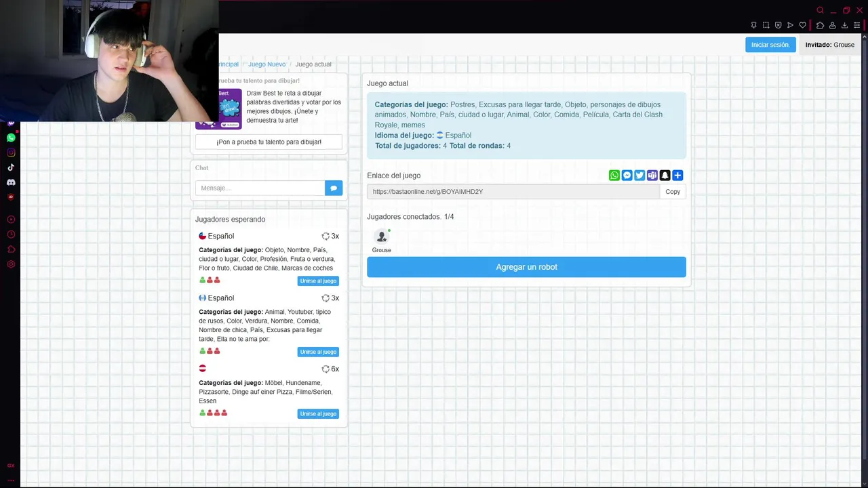Open the Principal breadcrumb link
Viewport: 868px width, 488px height.
point(228,64)
